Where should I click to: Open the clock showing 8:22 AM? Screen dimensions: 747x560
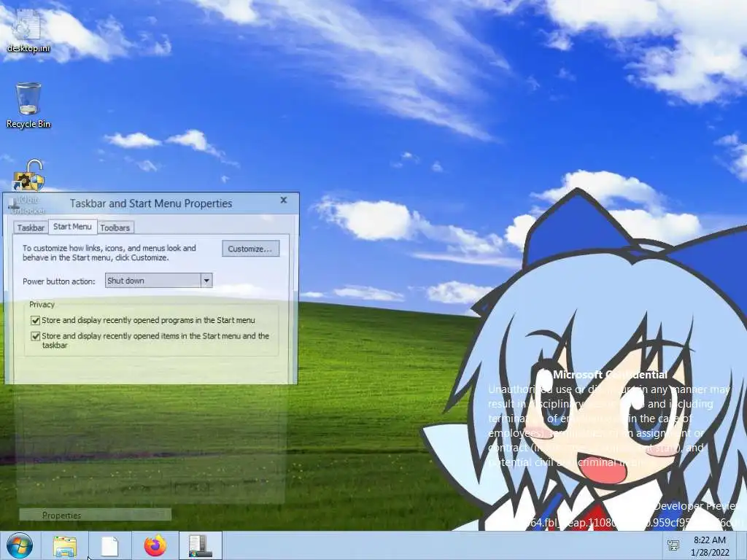(x=710, y=545)
